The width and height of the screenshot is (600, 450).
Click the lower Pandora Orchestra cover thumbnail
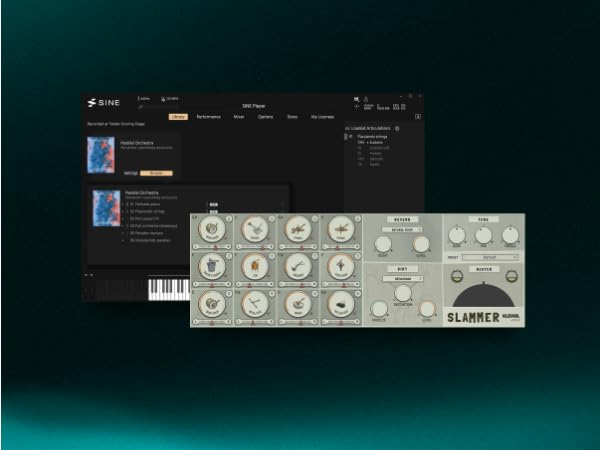(x=106, y=209)
